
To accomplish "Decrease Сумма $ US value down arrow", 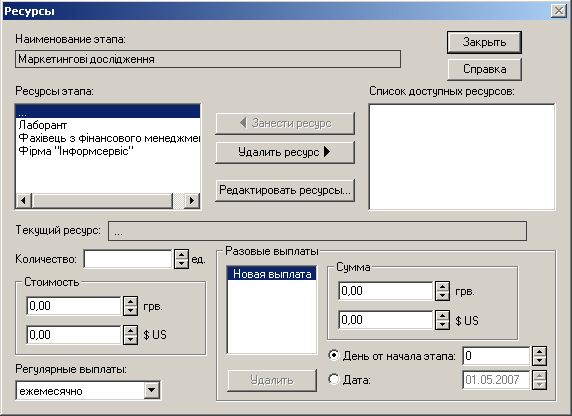I will [442, 325].
